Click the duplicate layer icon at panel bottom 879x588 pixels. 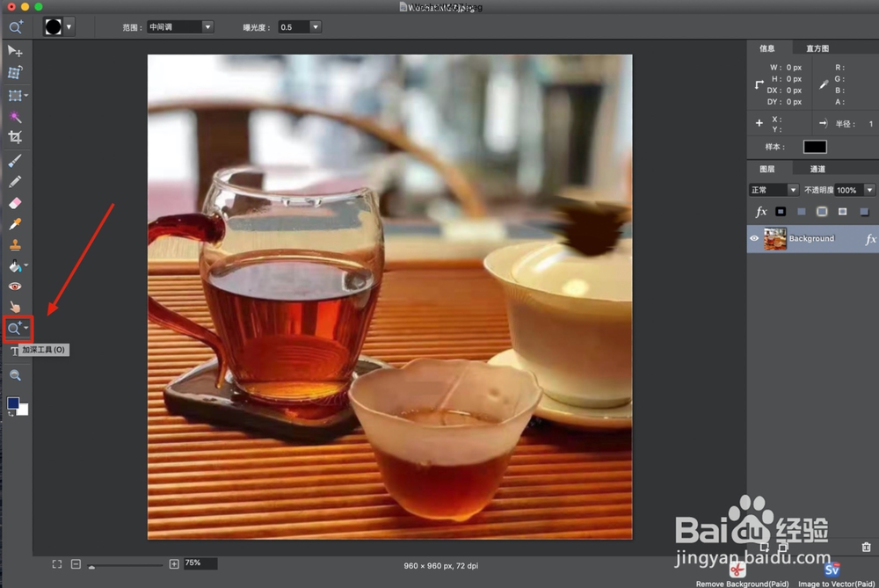(x=783, y=547)
